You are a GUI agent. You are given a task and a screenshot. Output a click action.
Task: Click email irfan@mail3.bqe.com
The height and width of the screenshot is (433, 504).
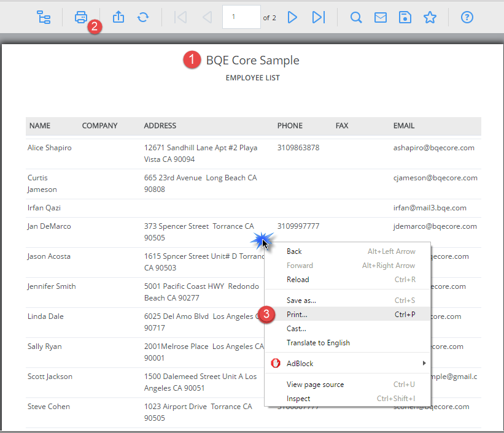430,208
